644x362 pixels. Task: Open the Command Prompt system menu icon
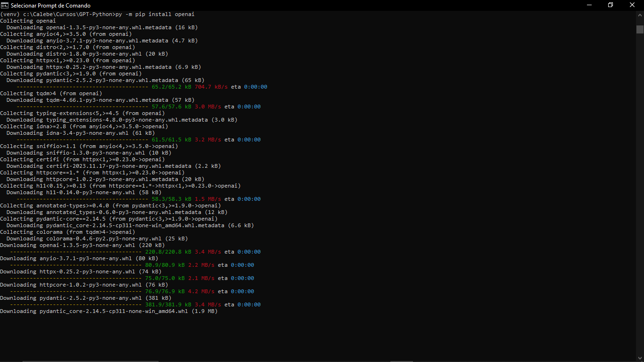click(5, 5)
